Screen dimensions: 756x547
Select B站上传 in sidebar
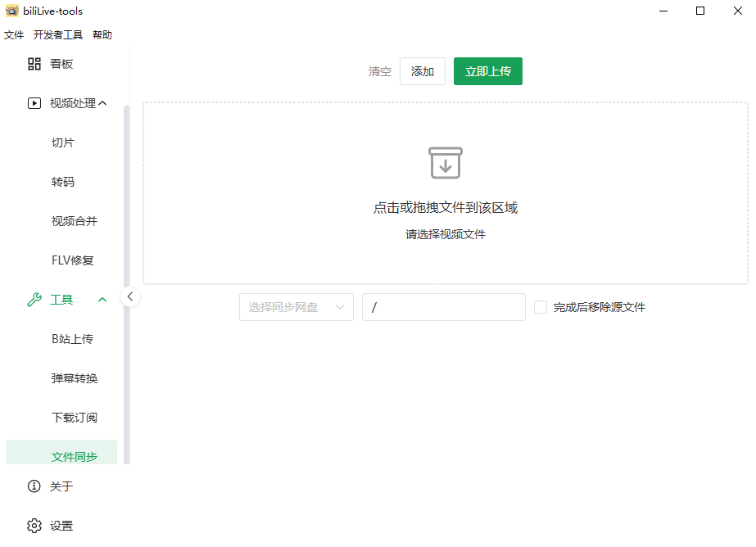[72, 339]
